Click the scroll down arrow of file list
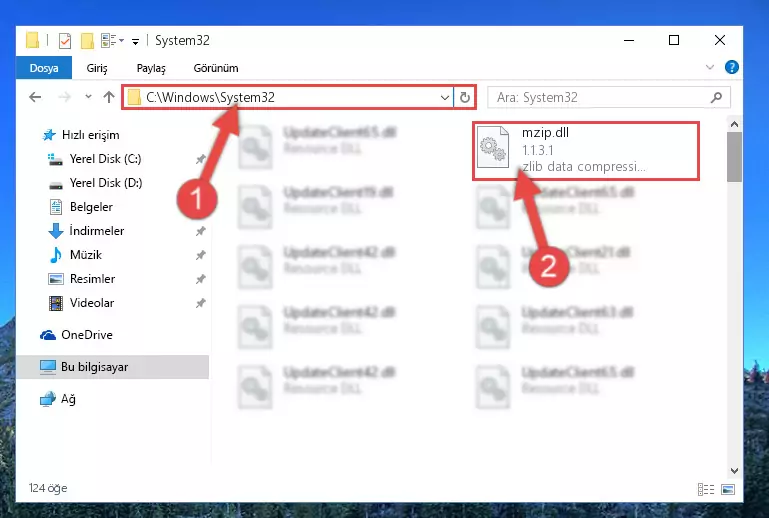The width and height of the screenshot is (769, 518). click(734, 471)
